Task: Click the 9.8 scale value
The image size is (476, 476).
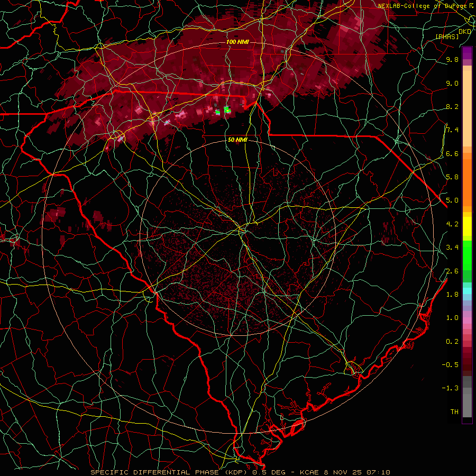Action: (x=452, y=59)
